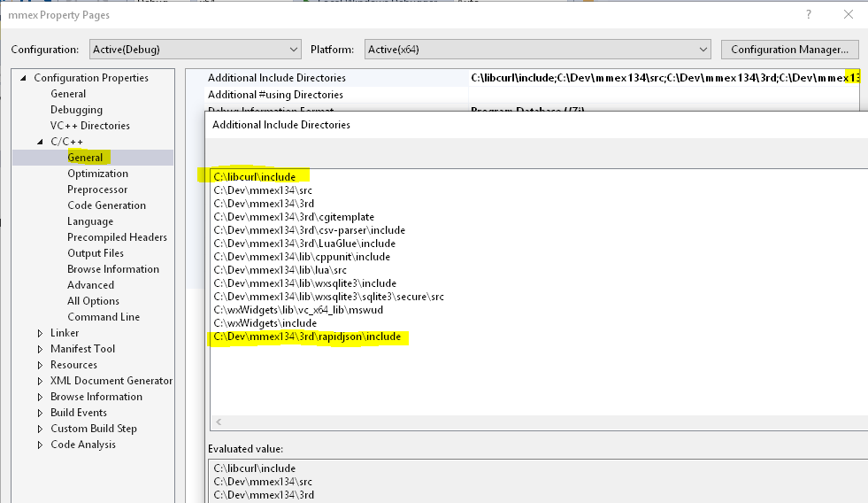Screen dimensions: 868x503
Task: Expand the Resources tree node
Action: (x=40, y=365)
